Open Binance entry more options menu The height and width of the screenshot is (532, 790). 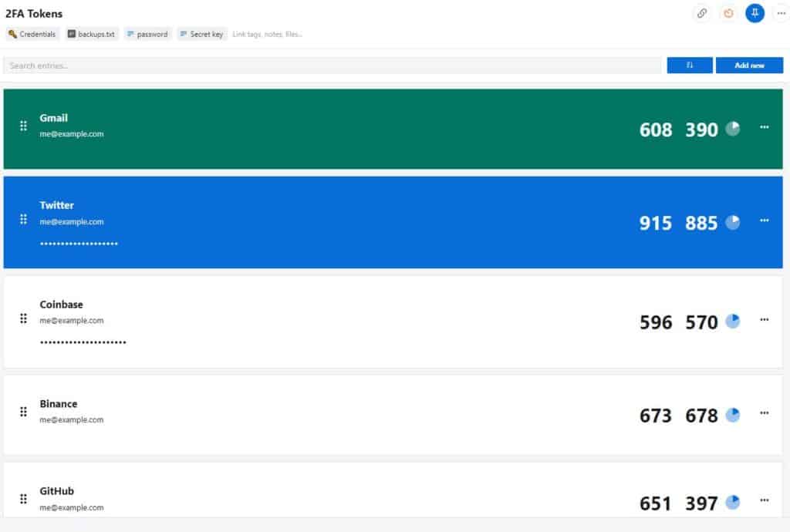(765, 413)
